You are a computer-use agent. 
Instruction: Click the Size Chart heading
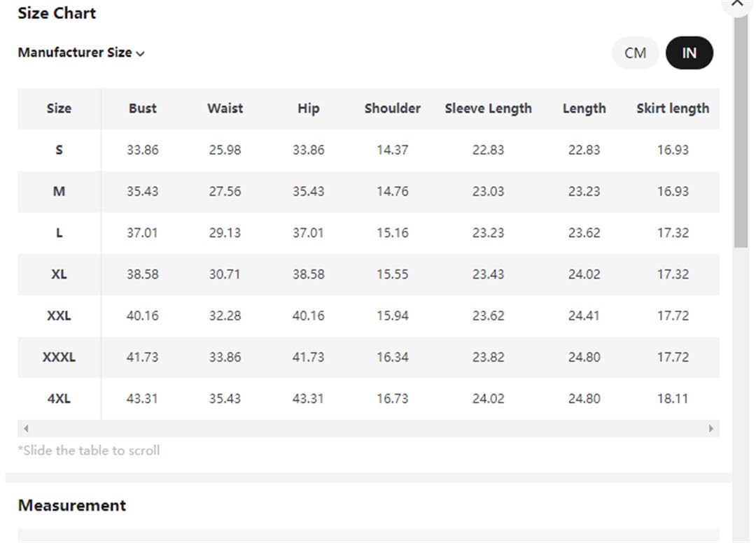pos(57,13)
